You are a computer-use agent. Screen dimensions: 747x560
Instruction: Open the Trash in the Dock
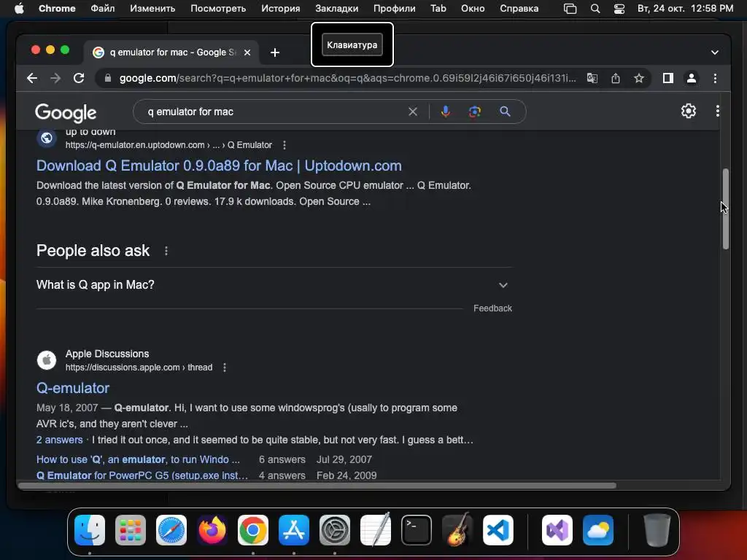(657, 530)
